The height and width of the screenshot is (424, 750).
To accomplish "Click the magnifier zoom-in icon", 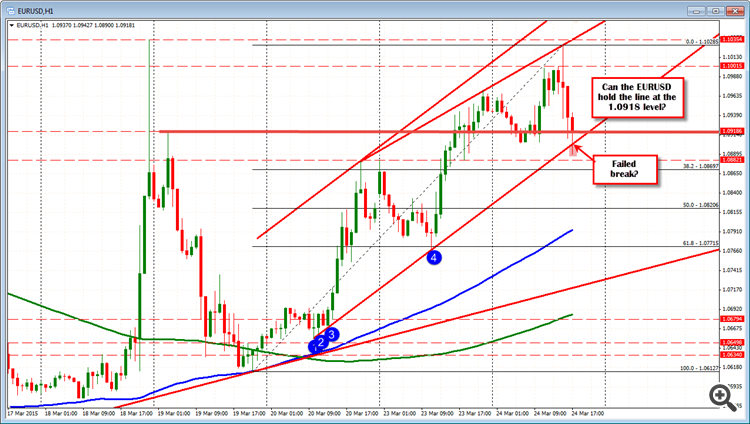I will click(x=722, y=397).
